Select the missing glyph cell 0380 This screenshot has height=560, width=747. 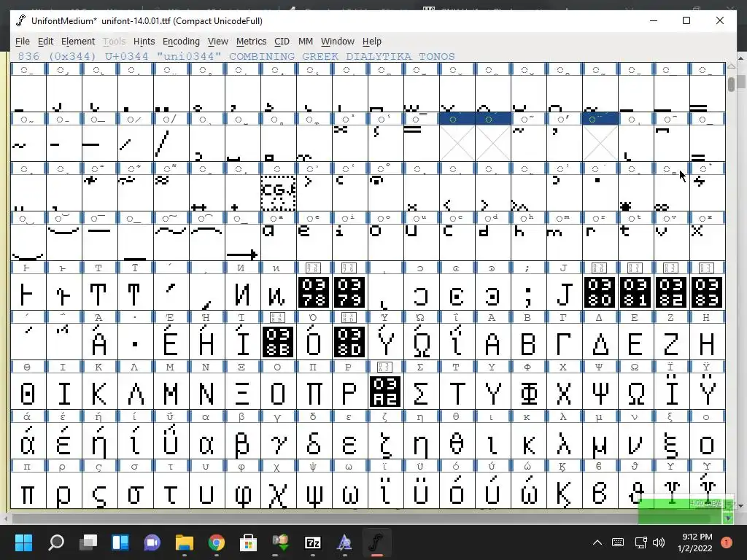600,292
